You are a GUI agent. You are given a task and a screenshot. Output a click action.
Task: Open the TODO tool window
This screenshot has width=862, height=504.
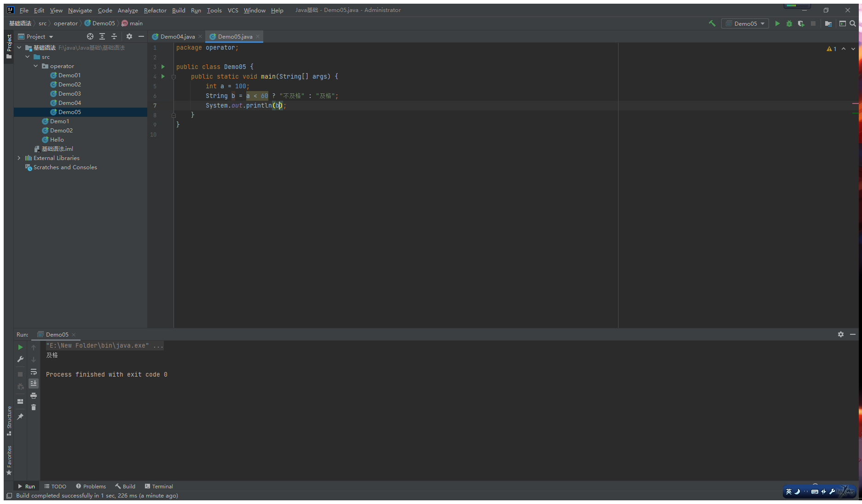click(x=55, y=486)
